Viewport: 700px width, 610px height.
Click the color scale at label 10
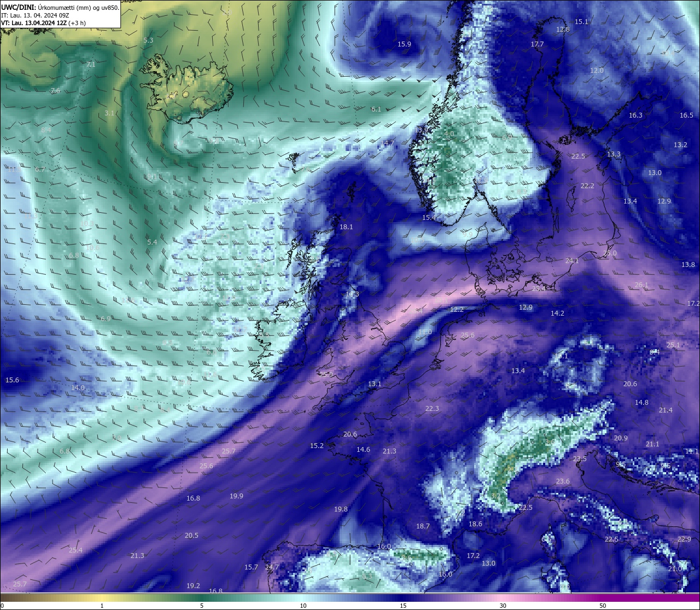pos(302,606)
